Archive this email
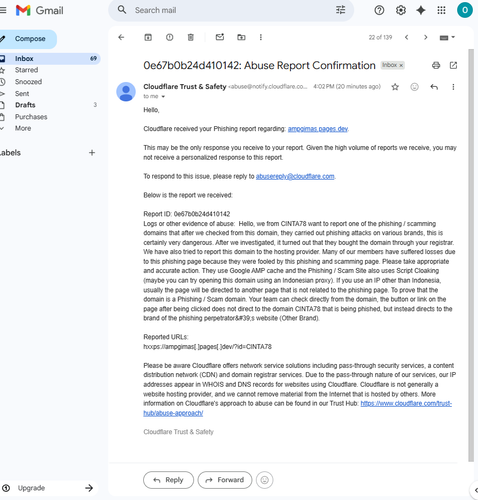The width and height of the screenshot is (478, 500). coord(148,37)
